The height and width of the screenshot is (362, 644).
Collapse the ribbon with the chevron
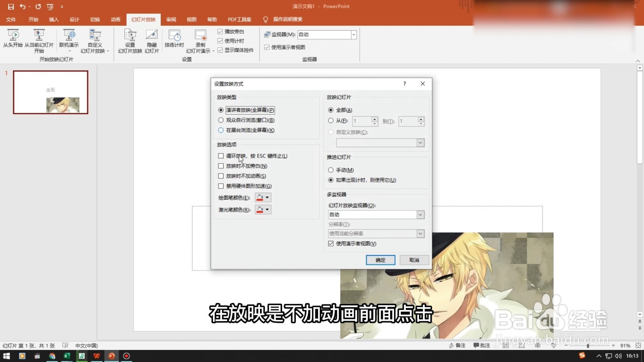click(x=638, y=61)
